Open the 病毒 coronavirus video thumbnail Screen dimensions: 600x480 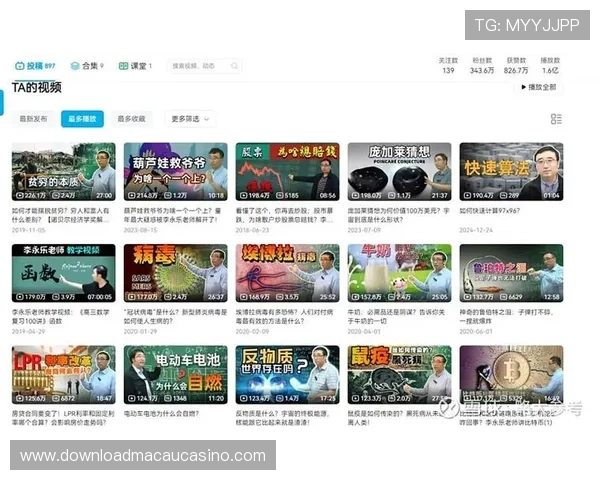tap(176, 273)
